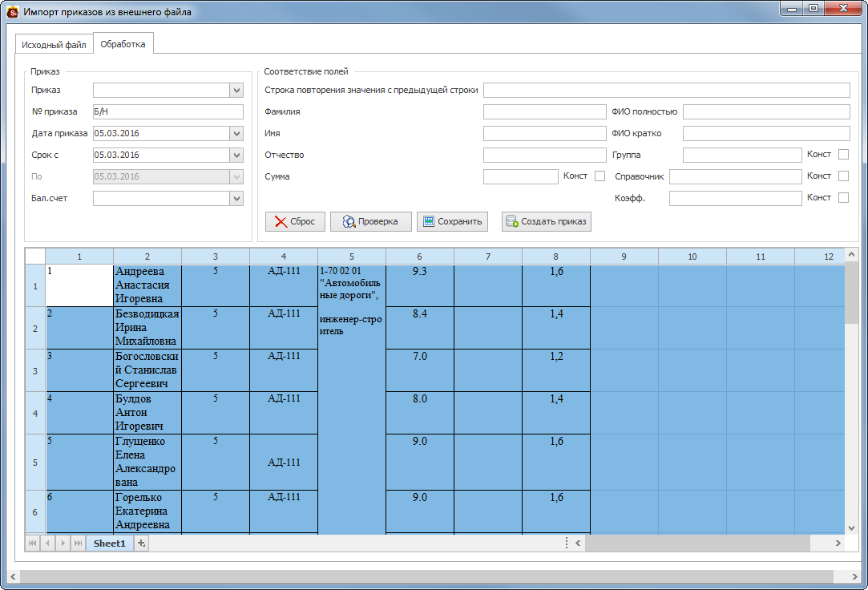Image resolution: width=868 pixels, height=590 pixels.
Task: Select cell Горелько Екатерина Андреевна
Action: tap(147, 511)
